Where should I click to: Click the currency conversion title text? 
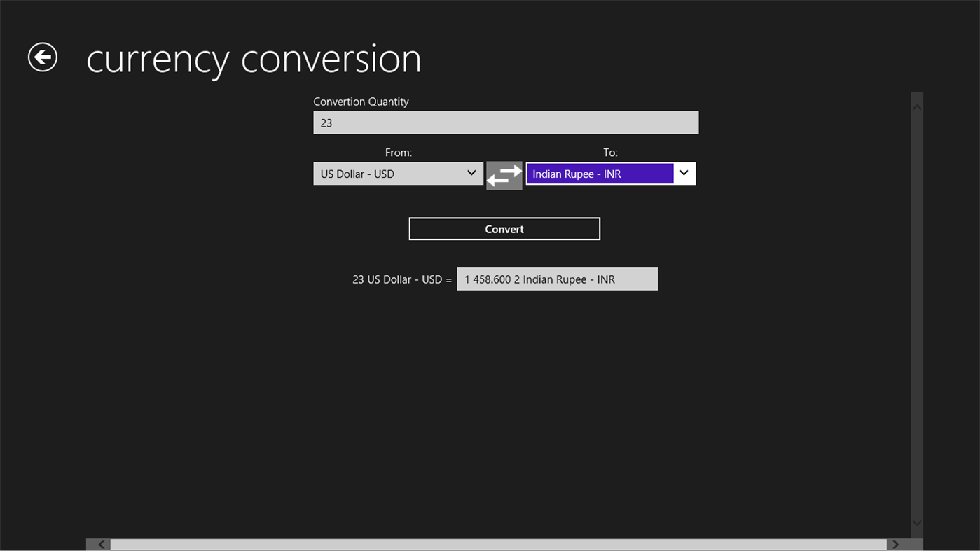254,59
